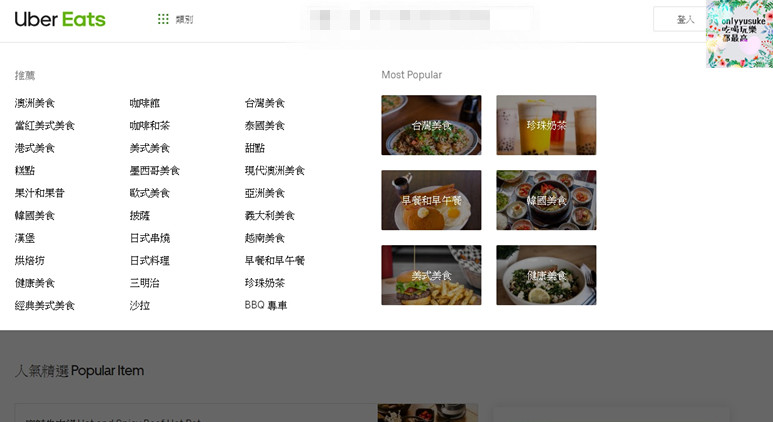
Task: Open the 早餐和早午餐 Most Popular thumbnail
Action: [431, 200]
